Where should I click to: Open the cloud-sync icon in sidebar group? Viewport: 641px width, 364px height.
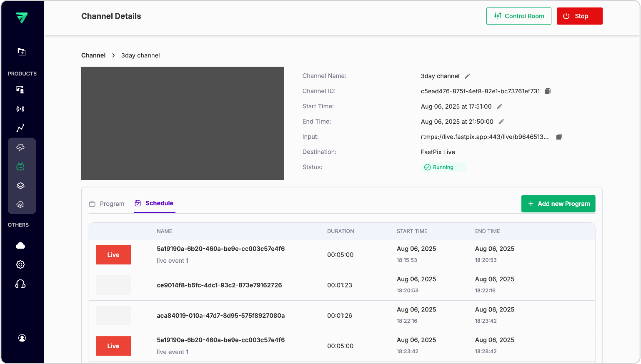tap(20, 147)
